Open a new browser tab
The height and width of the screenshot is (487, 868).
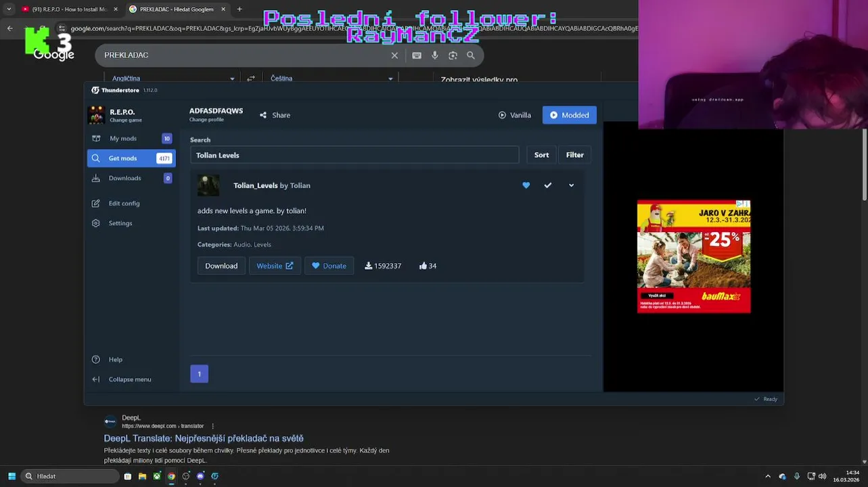coord(239,9)
